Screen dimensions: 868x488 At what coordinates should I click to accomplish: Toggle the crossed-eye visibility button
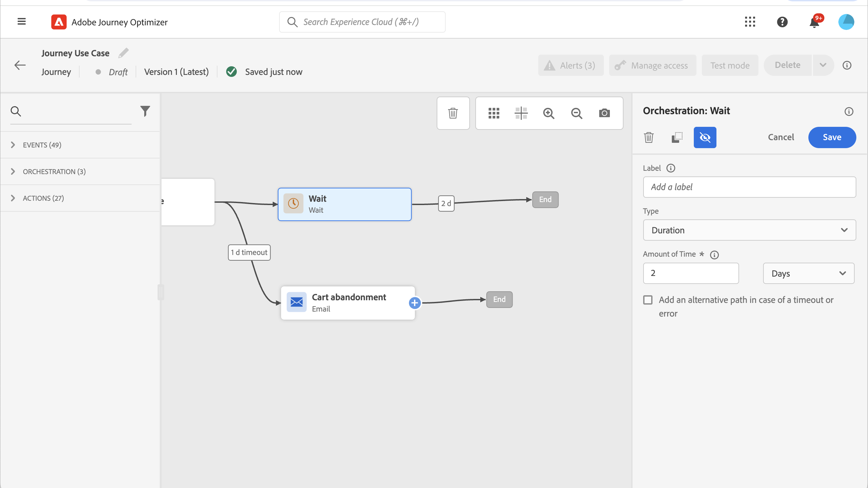[x=704, y=137]
